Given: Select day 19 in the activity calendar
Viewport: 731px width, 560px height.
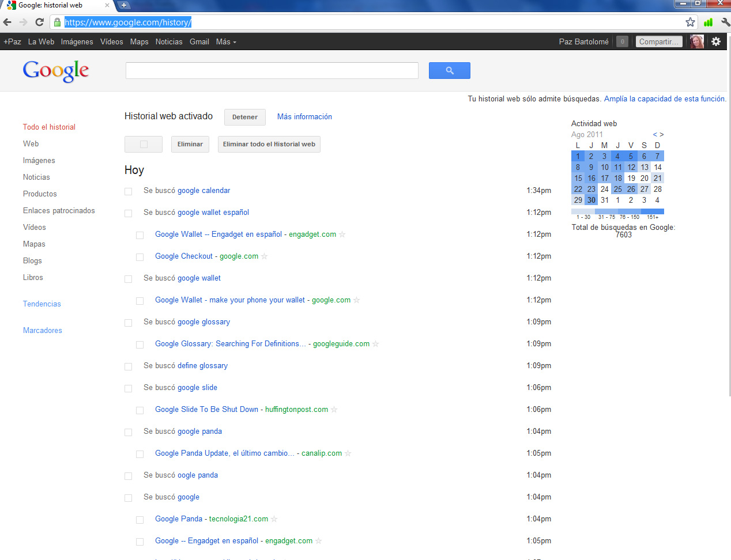Looking at the screenshot, I should click(631, 178).
